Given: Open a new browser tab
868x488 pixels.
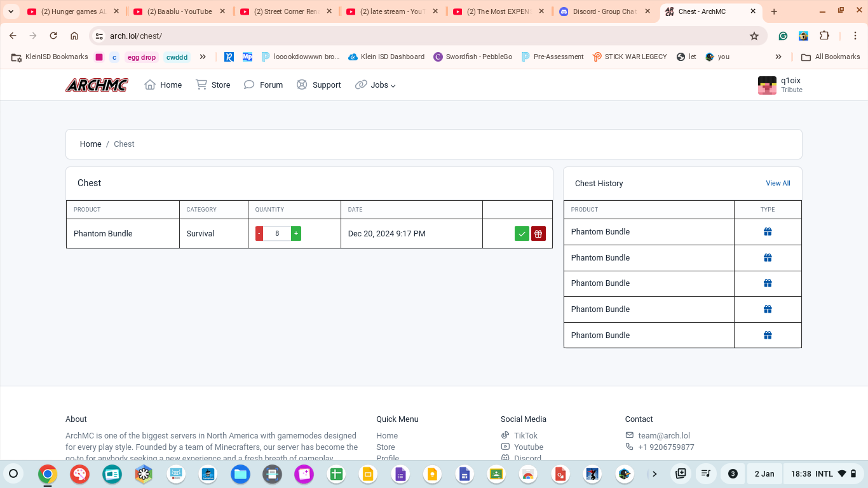Looking at the screenshot, I should (x=774, y=11).
